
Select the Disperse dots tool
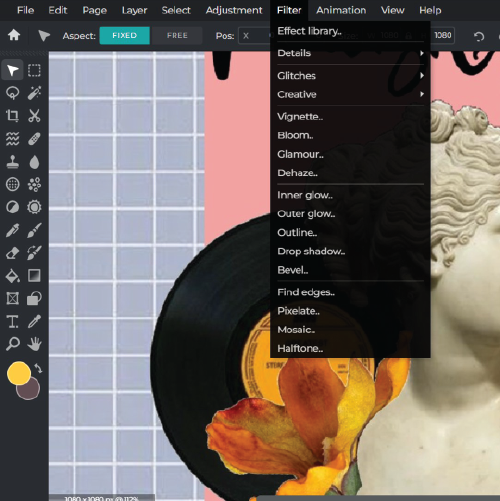pos(34,184)
